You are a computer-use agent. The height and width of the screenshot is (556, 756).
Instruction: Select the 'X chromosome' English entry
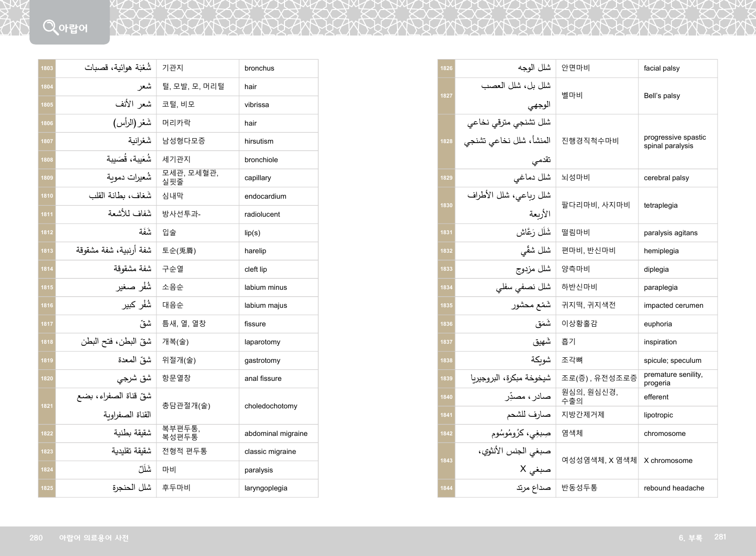coord(668,460)
